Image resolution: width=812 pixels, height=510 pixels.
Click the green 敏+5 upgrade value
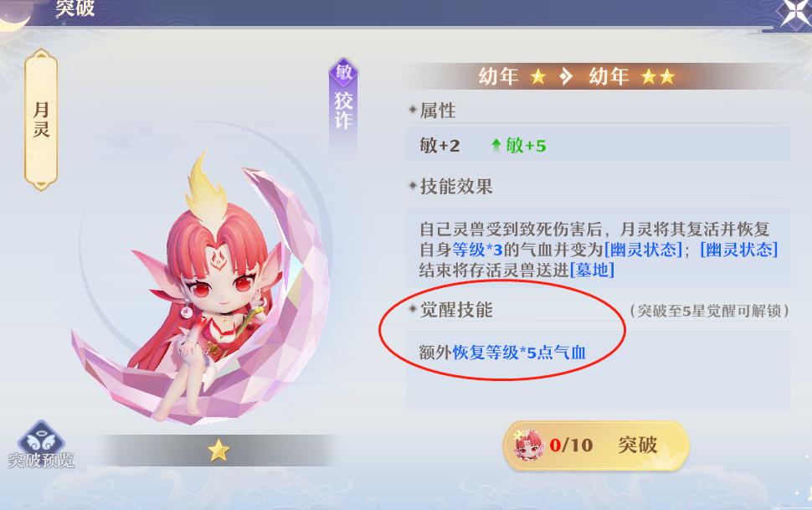click(519, 146)
